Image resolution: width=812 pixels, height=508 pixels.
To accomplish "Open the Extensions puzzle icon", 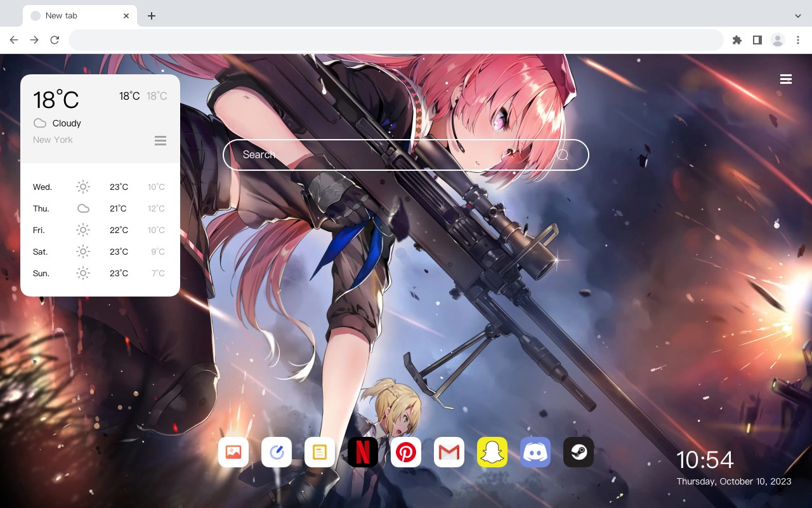I will tap(737, 40).
